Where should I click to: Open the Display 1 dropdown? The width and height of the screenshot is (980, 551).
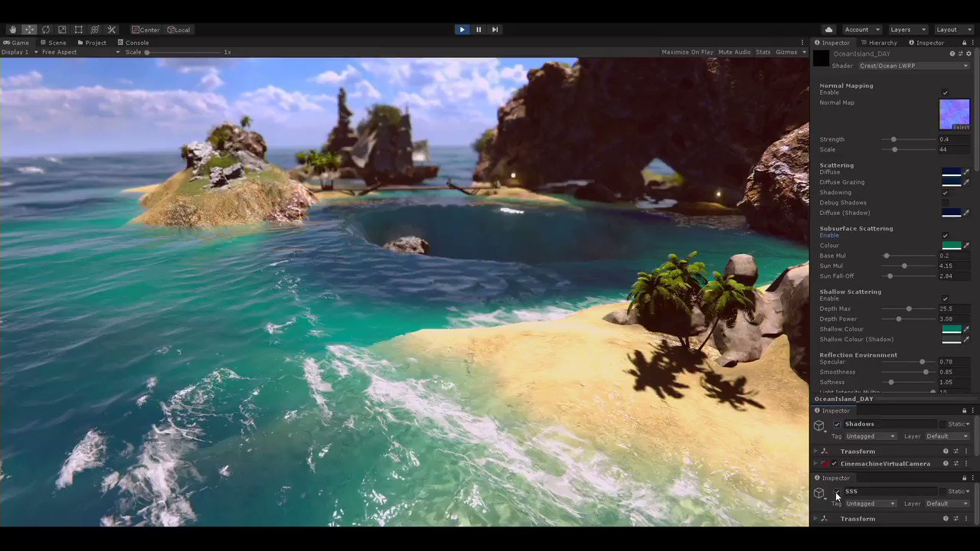pos(20,52)
